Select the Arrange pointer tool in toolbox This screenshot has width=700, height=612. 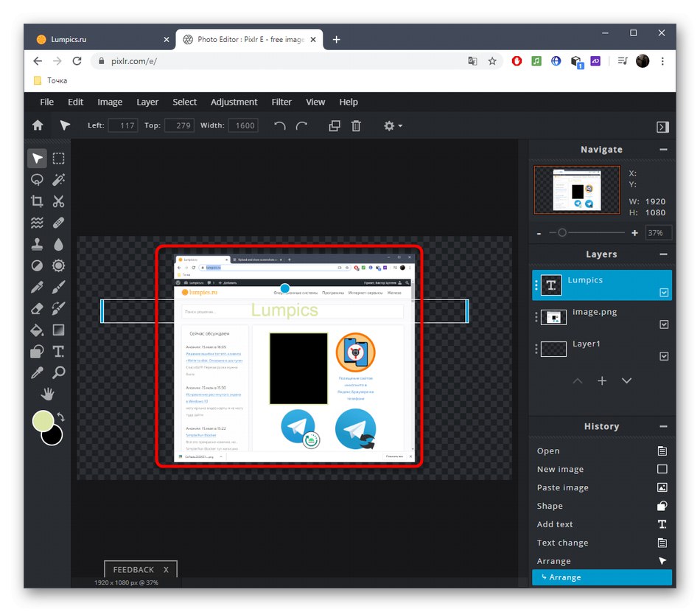tap(37, 158)
